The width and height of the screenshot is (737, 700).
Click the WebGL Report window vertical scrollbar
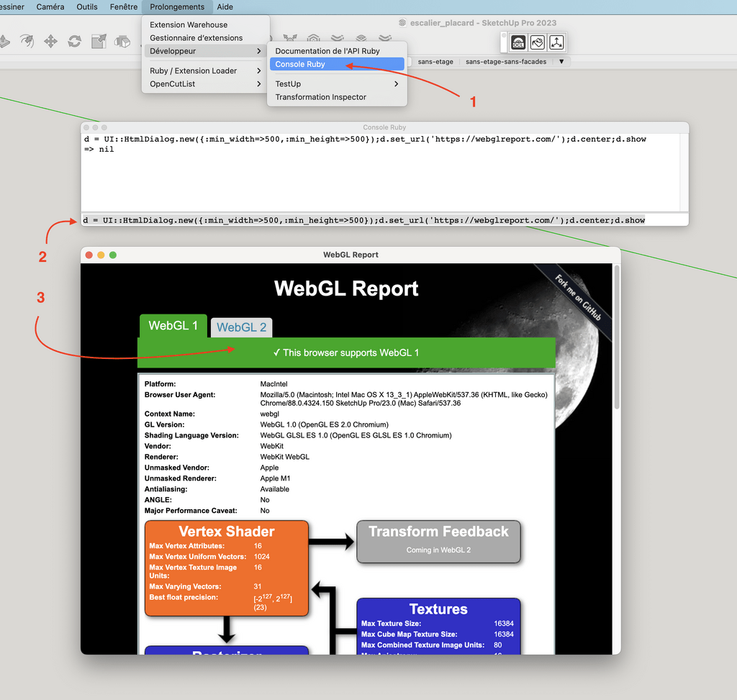617,337
